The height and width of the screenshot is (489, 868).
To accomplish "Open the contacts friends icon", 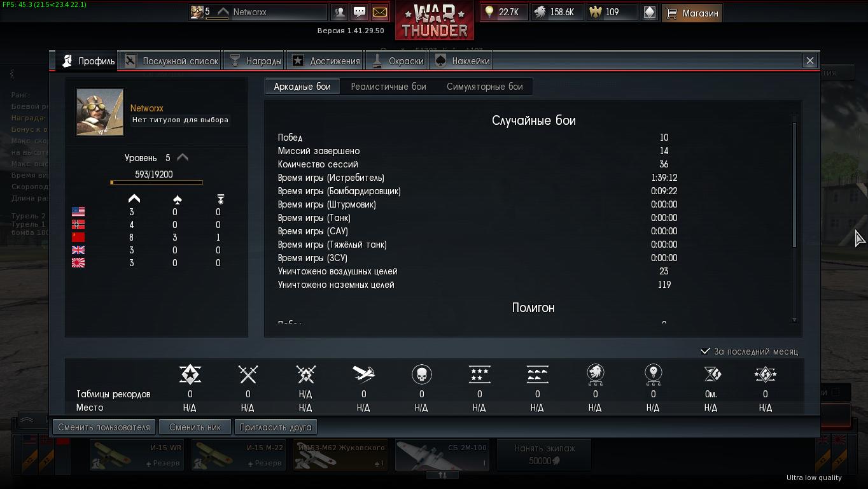I will point(340,12).
